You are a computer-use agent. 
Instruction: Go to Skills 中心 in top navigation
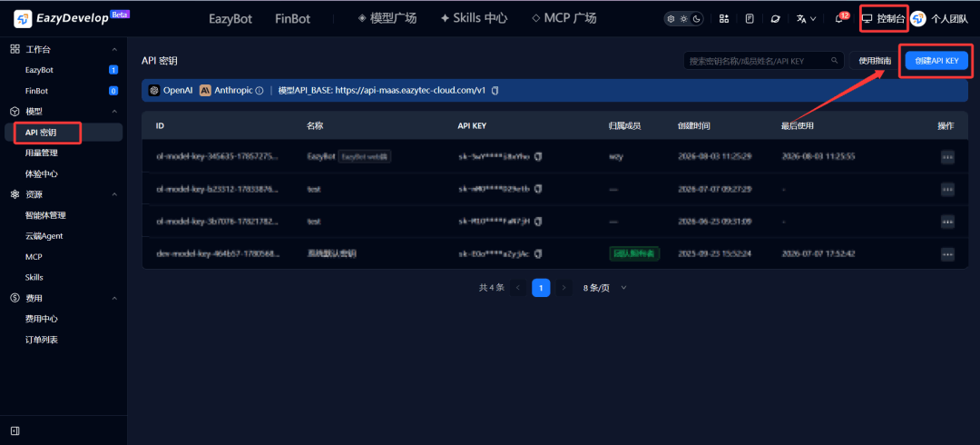473,18
